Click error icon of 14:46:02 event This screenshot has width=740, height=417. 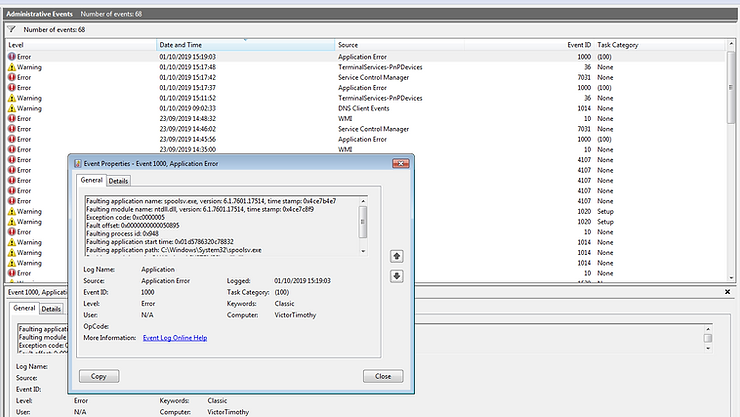(x=12, y=129)
